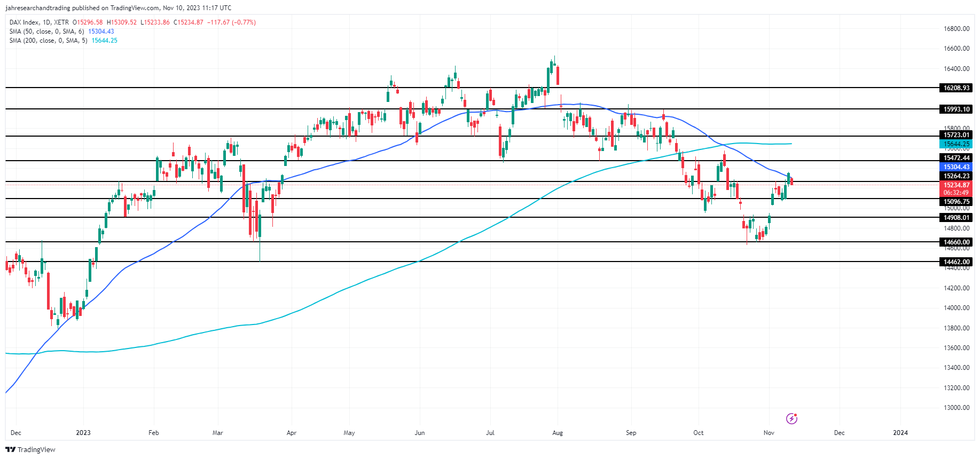Click the 15472.44 price level label
Viewport: 980px width, 459px height.
pyautogui.click(x=956, y=158)
